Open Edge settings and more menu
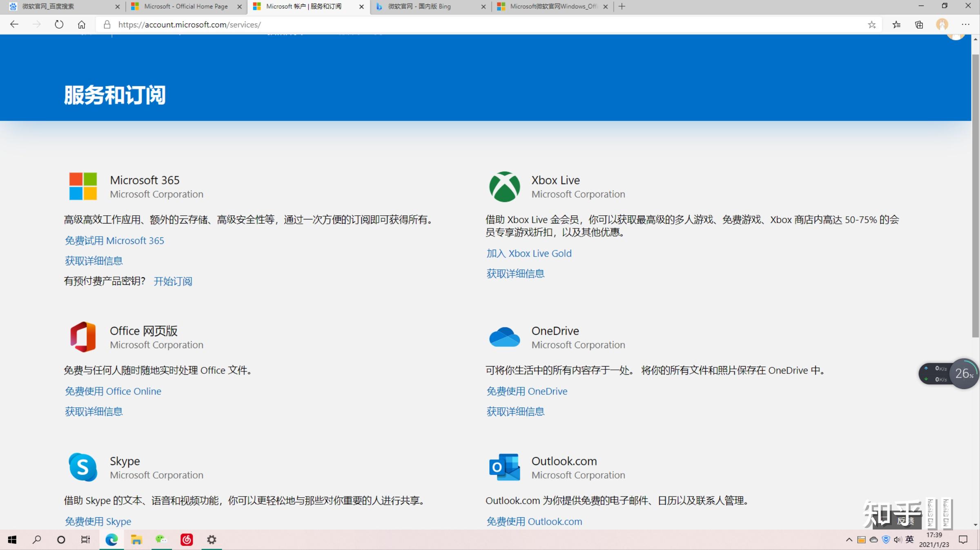The width and height of the screenshot is (980, 550). tap(965, 25)
